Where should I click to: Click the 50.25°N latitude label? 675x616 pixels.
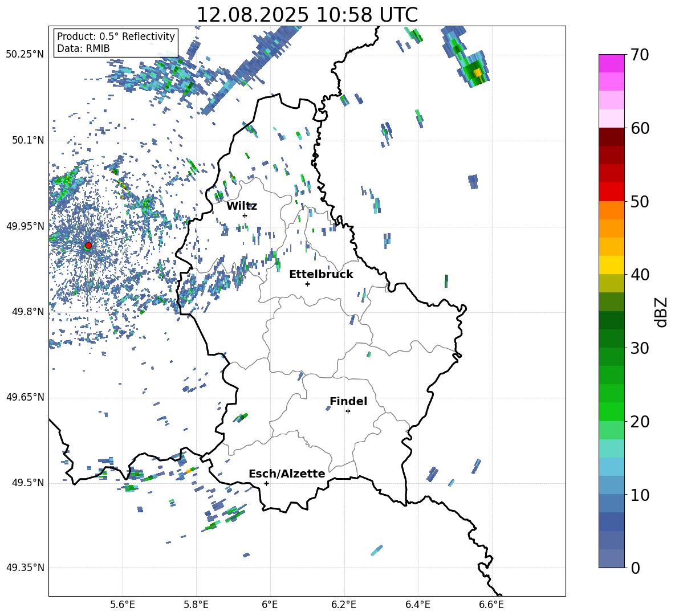pyautogui.click(x=25, y=55)
